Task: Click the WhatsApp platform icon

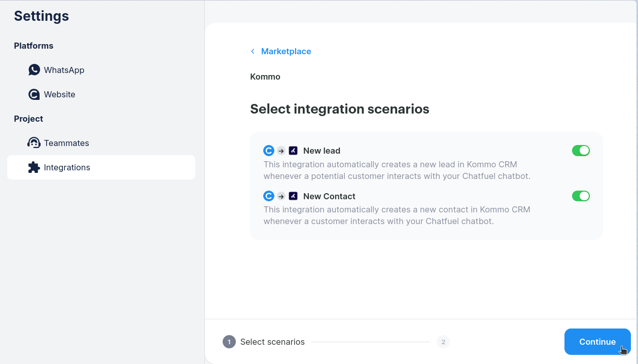Action: pos(34,70)
